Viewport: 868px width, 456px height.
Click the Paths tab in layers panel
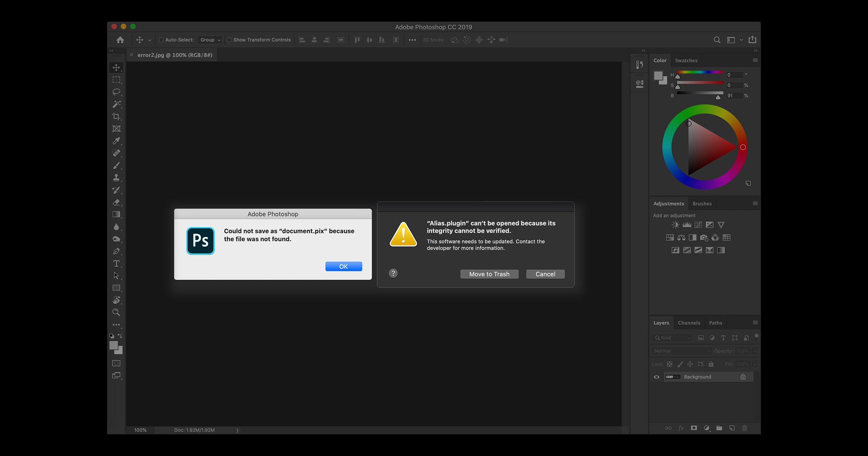point(715,322)
